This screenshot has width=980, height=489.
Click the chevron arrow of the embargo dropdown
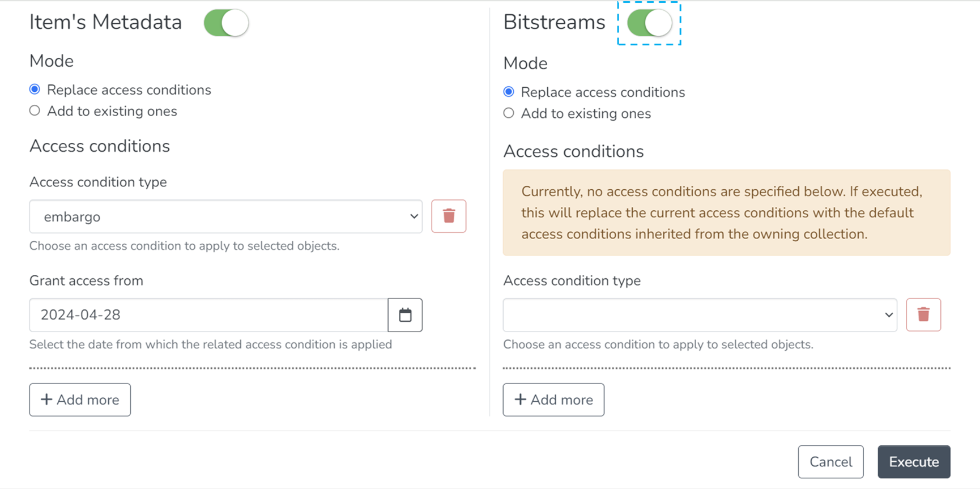[414, 216]
